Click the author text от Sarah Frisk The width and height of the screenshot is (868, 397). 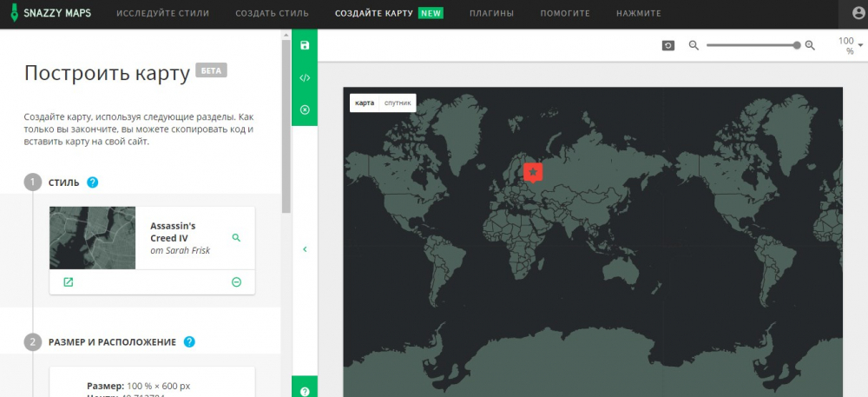[x=180, y=251]
